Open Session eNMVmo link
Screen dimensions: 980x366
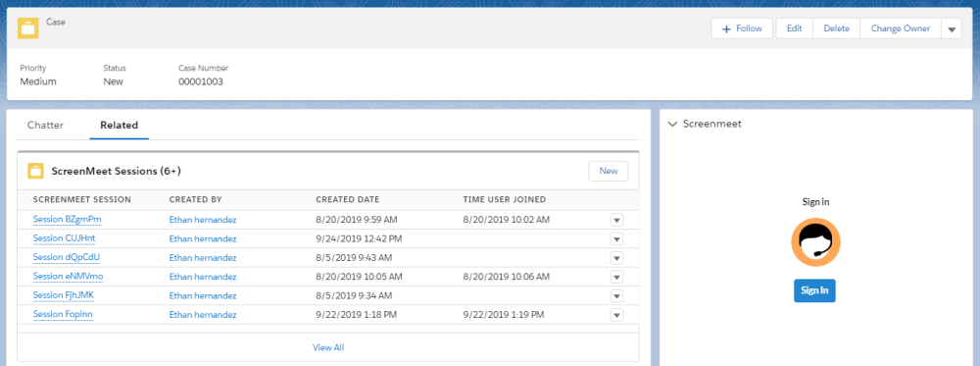click(x=69, y=276)
